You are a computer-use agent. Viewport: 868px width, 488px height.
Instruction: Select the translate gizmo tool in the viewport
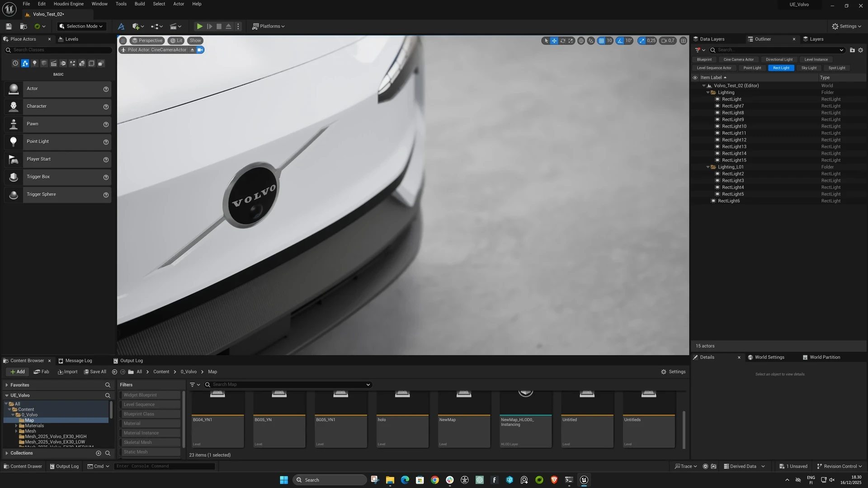tap(554, 41)
